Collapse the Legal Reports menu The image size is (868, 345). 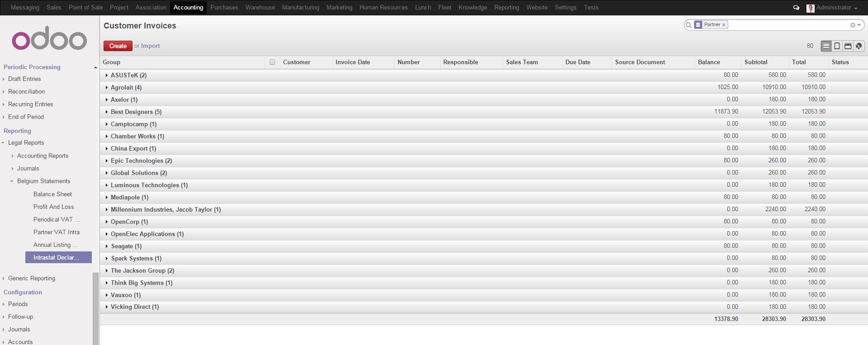point(26,143)
